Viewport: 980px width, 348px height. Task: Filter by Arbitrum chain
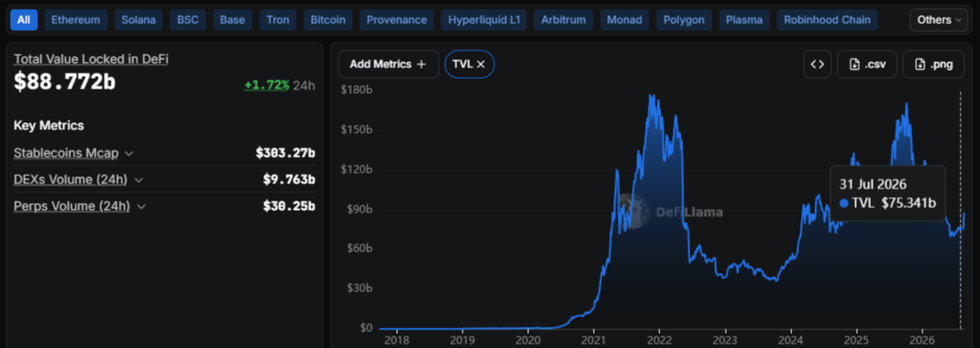click(x=564, y=20)
